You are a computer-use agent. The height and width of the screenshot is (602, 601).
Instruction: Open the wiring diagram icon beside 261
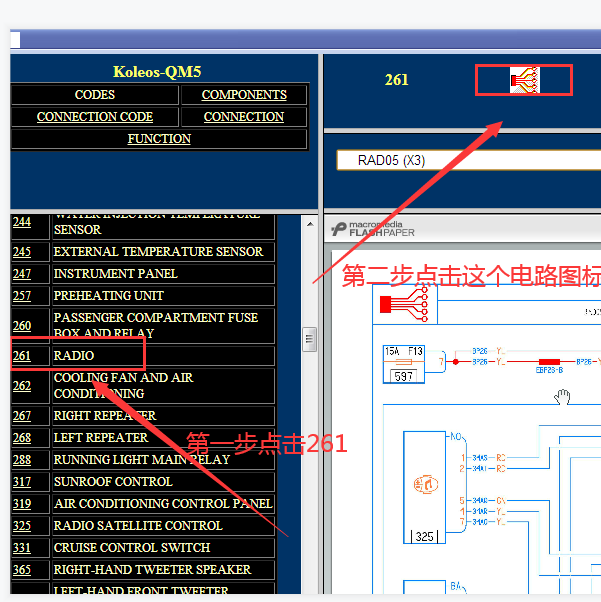[x=525, y=80]
